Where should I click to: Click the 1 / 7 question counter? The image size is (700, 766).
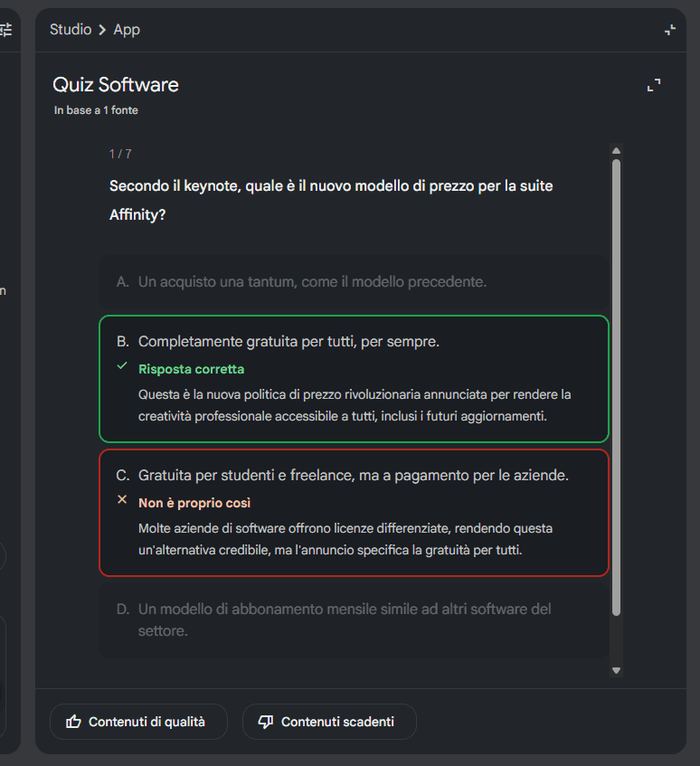pos(120,154)
